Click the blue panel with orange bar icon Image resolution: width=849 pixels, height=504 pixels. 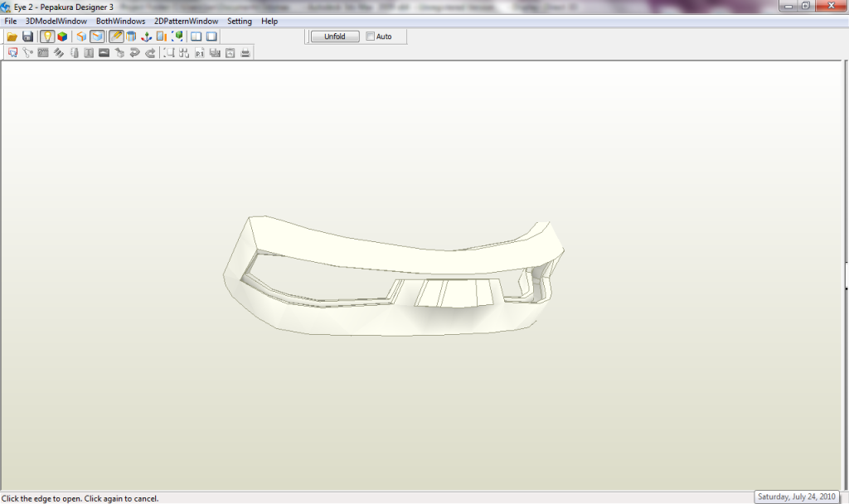click(x=162, y=36)
